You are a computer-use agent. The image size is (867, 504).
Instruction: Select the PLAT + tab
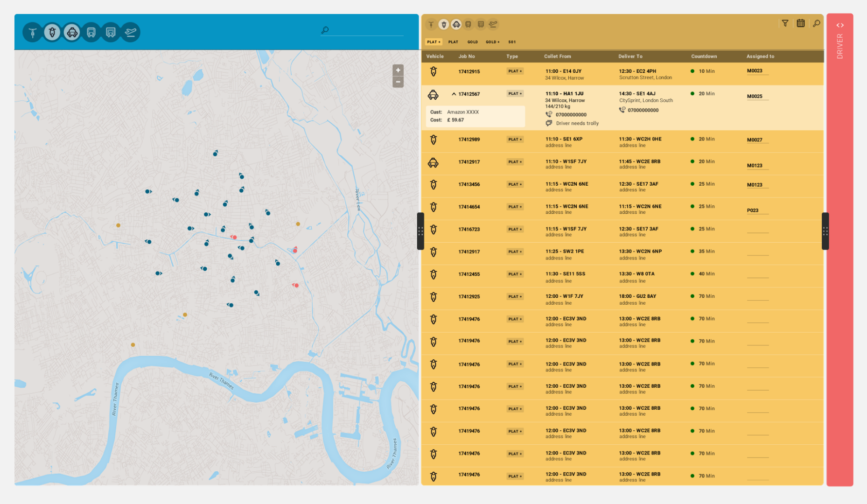coord(433,42)
